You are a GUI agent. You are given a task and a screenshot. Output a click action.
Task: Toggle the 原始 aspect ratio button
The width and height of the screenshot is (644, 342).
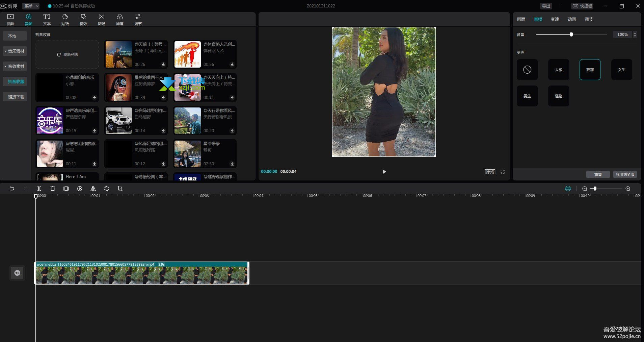(x=490, y=172)
